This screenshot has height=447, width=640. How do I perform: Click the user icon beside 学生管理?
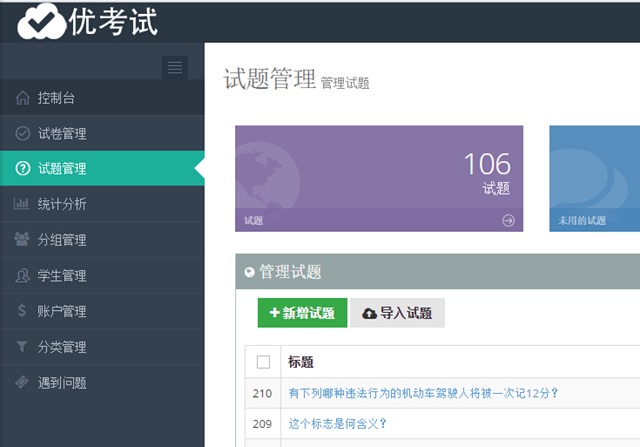click(x=22, y=276)
